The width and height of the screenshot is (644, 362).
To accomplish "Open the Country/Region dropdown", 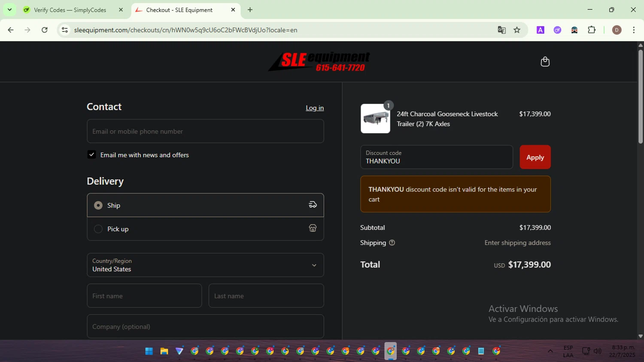I will [x=205, y=265].
